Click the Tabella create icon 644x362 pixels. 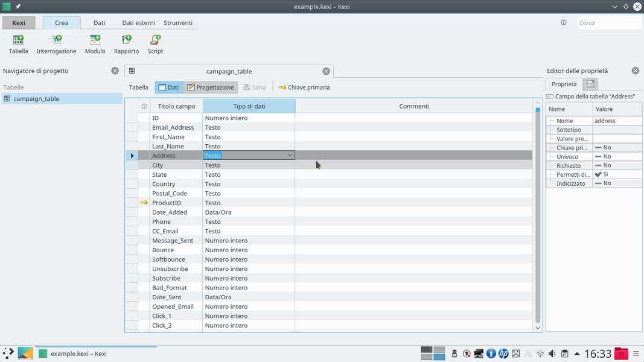point(18,44)
